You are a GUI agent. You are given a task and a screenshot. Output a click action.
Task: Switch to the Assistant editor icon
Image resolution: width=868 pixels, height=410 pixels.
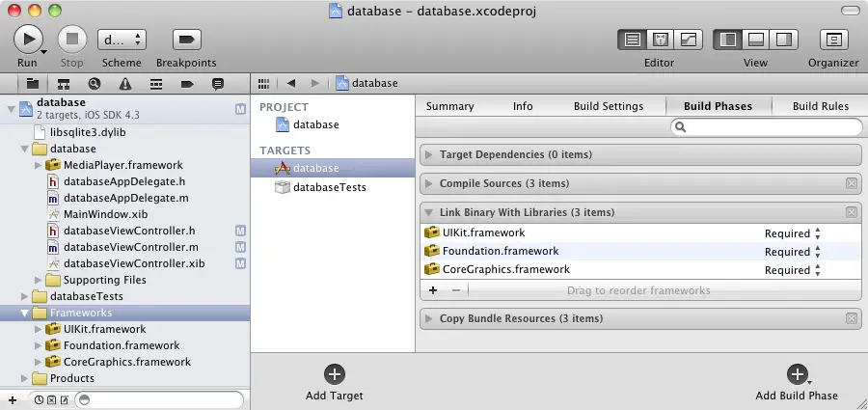click(x=661, y=40)
